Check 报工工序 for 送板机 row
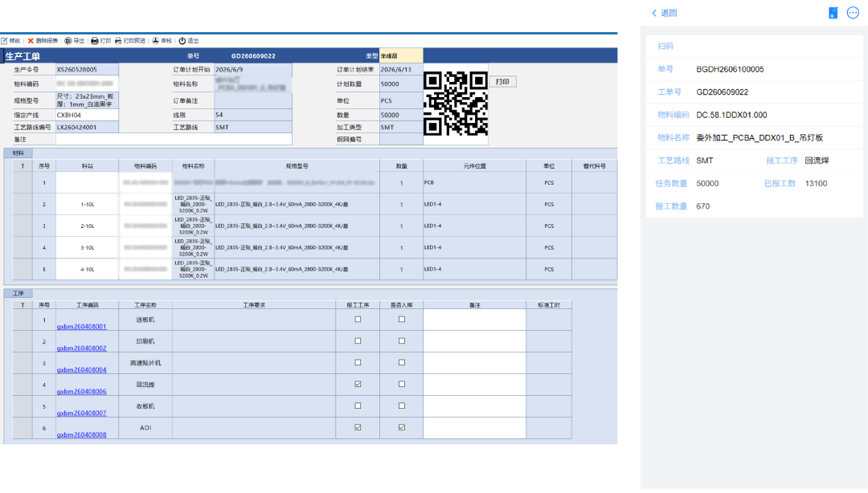 tap(358, 320)
